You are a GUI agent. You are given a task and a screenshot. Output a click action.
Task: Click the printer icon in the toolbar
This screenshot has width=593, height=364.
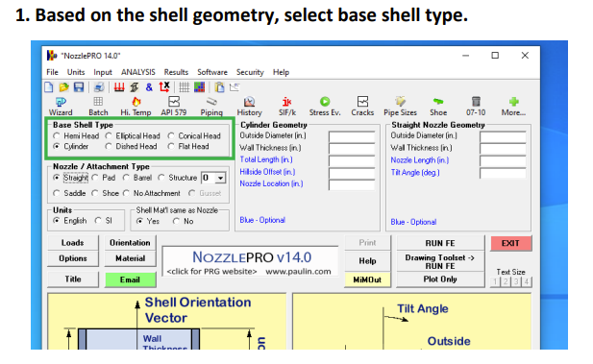99,87
